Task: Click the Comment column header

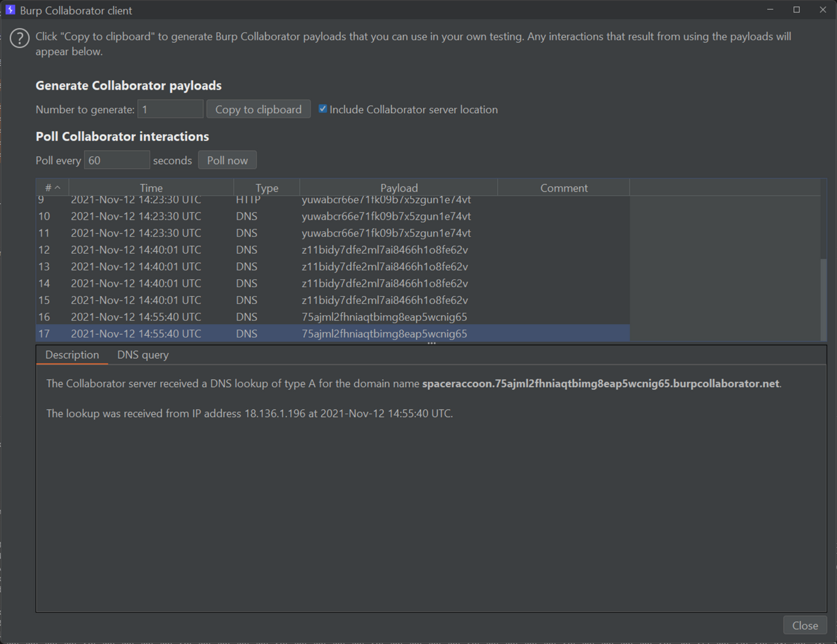Action: click(x=563, y=187)
